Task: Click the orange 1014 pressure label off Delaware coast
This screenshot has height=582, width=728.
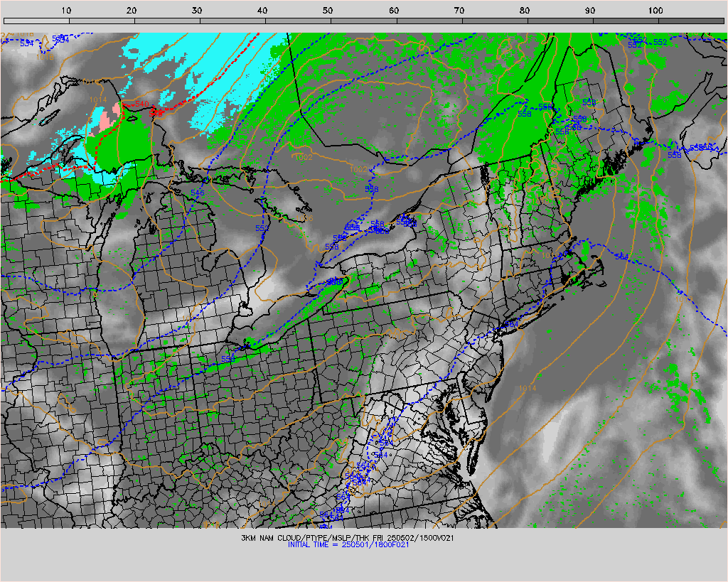Action: click(528, 388)
